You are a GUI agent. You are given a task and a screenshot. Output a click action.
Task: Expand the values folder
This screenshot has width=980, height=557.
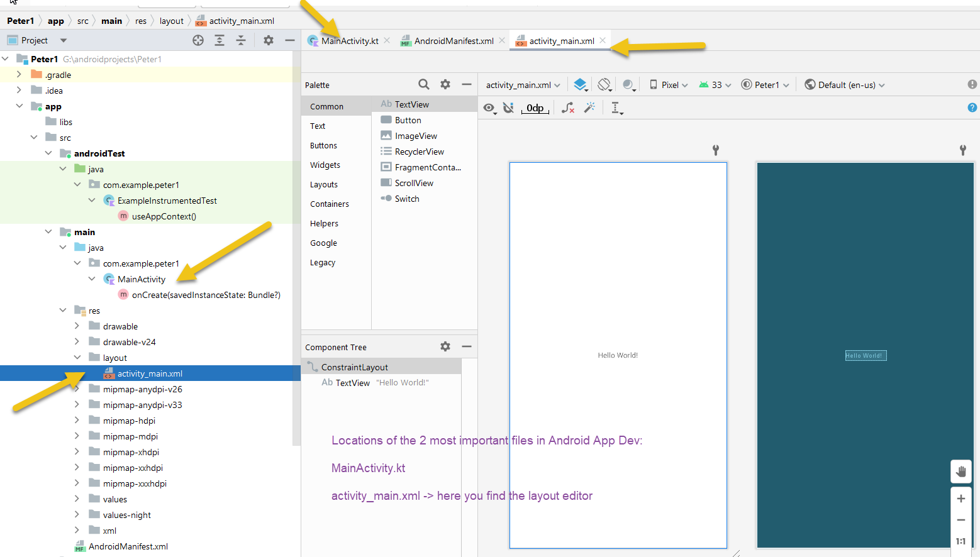pyautogui.click(x=77, y=499)
